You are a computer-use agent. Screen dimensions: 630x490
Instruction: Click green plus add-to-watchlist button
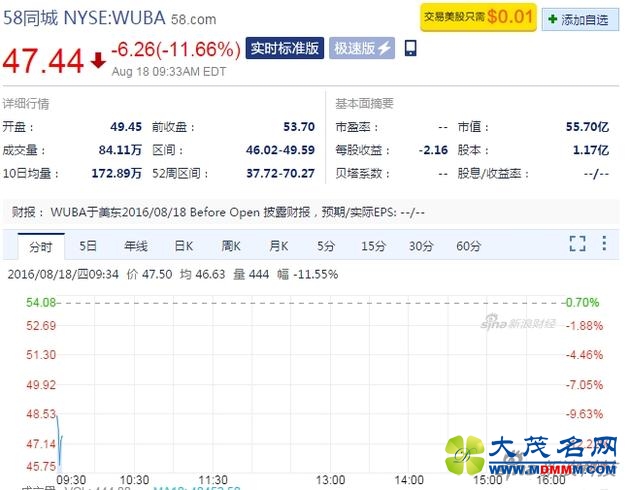[580, 19]
